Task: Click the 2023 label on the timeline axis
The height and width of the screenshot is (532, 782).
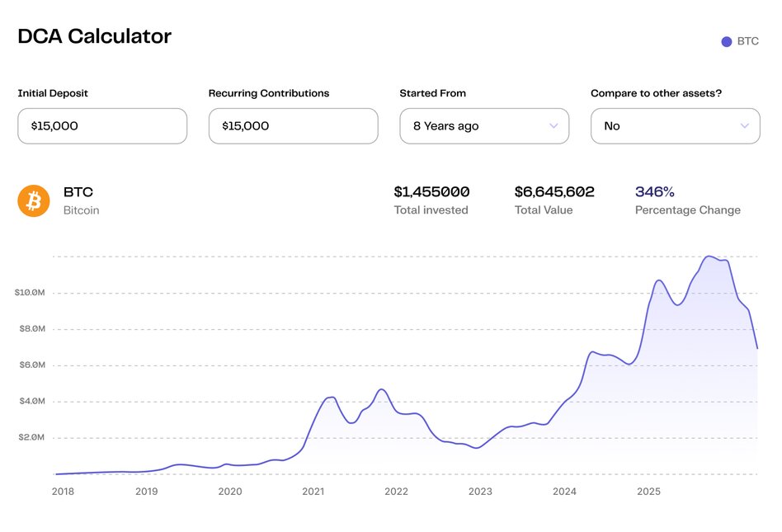Action: pyautogui.click(x=480, y=492)
